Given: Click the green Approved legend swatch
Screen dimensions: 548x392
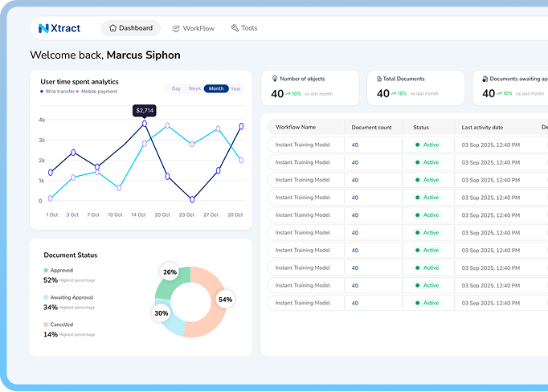Looking at the screenshot, I should pyautogui.click(x=46, y=271).
